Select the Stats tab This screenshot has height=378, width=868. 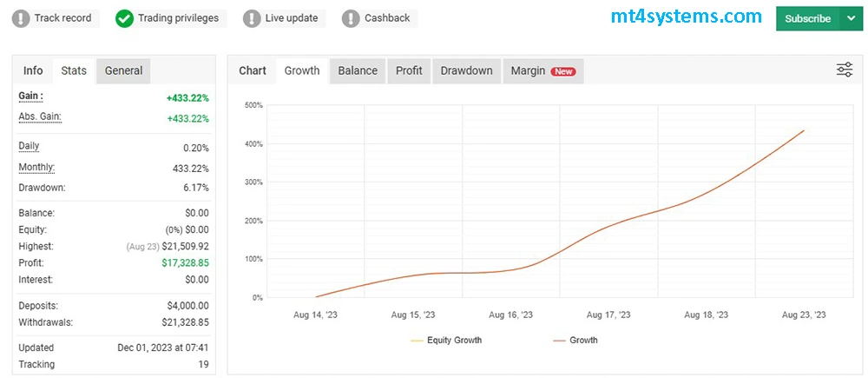pos(74,71)
